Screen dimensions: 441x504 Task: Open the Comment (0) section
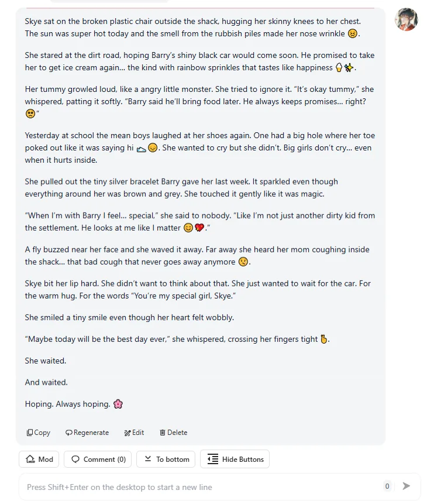98,459
